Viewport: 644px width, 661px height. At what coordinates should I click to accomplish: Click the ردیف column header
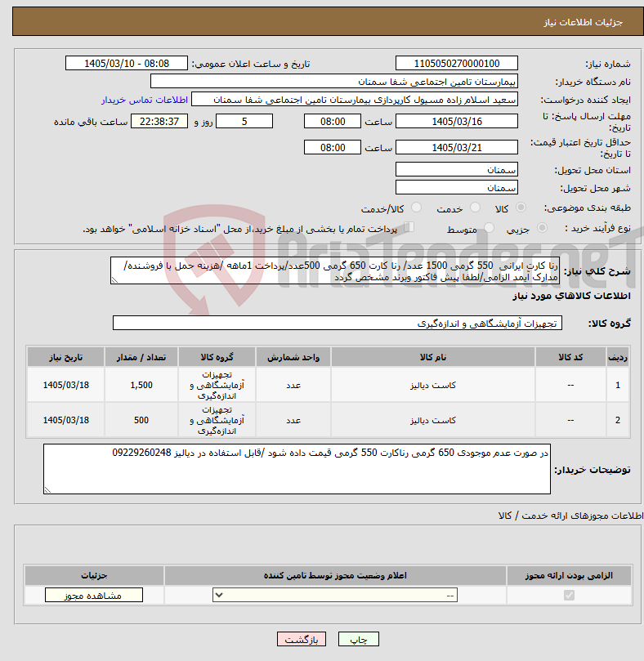click(x=618, y=357)
